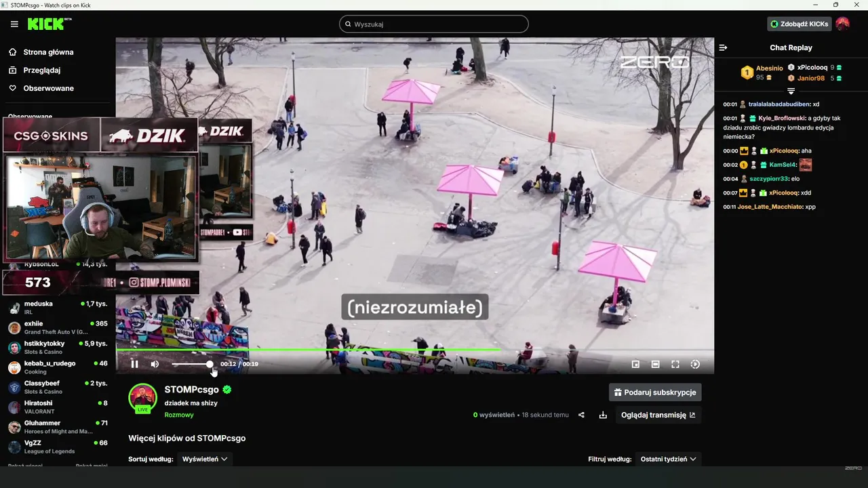Enter fullscreen mode

click(x=675, y=364)
